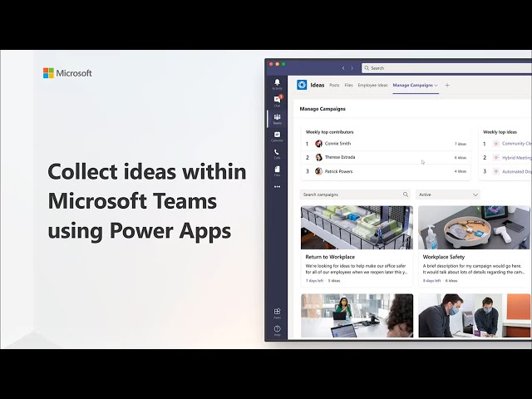Click '8 days left' on Workplace Safety
Viewport: 532px width, 399px height.
click(431, 281)
